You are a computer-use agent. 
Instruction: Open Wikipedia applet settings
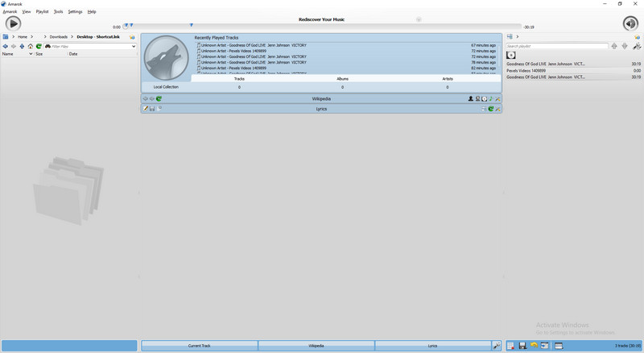(497, 99)
